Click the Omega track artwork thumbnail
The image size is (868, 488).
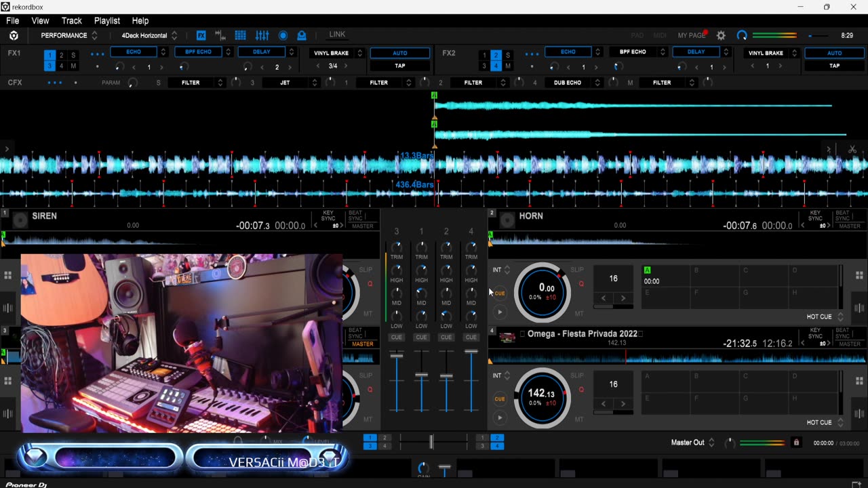tap(507, 336)
